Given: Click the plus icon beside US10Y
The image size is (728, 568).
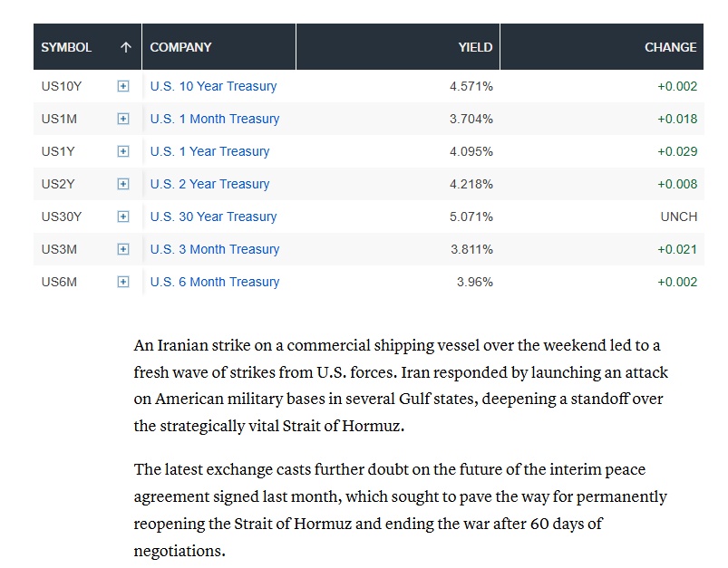Looking at the screenshot, I should click(123, 86).
